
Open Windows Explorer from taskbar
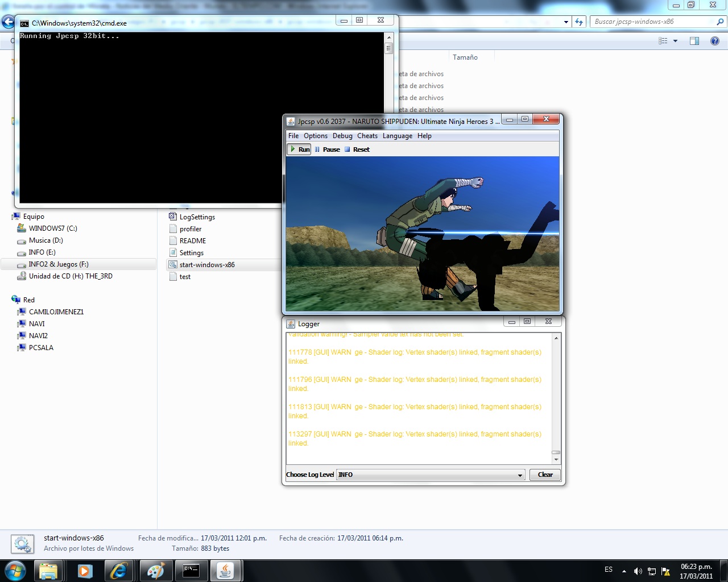[48, 571]
